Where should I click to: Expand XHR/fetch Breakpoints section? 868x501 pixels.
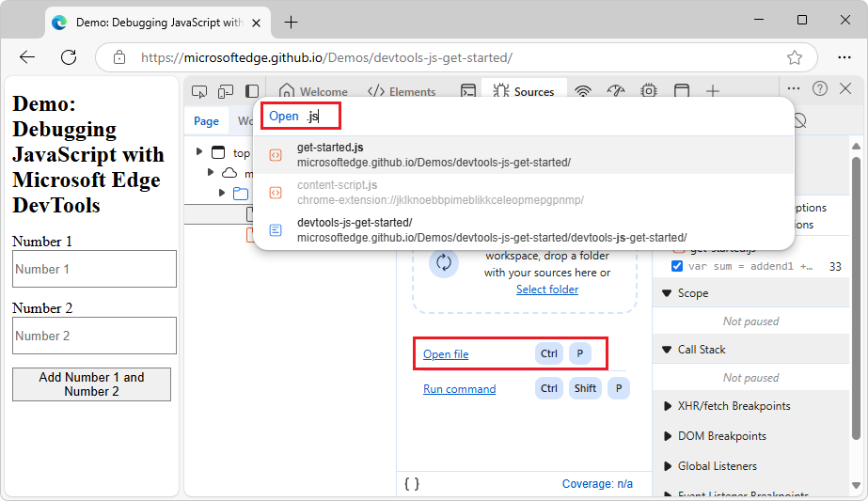pos(667,406)
